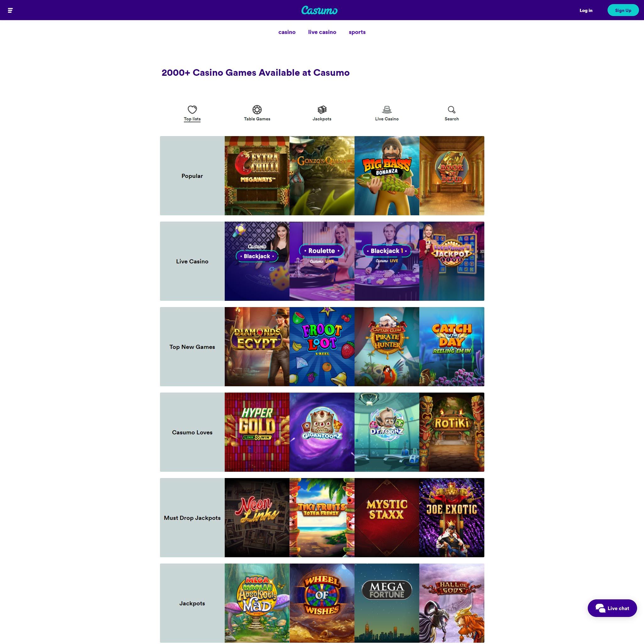644x644 pixels.
Task: Select the Top lists heart icon
Action: pos(192,110)
